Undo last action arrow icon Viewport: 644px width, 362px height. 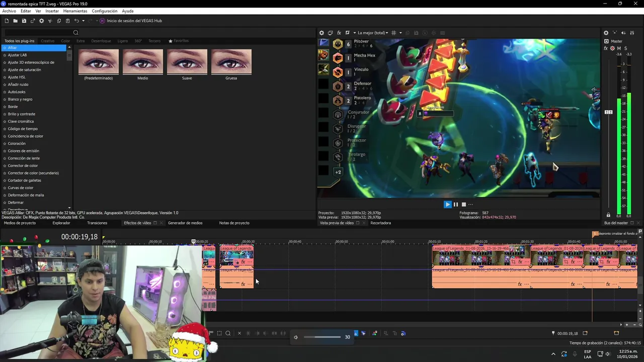point(76,21)
